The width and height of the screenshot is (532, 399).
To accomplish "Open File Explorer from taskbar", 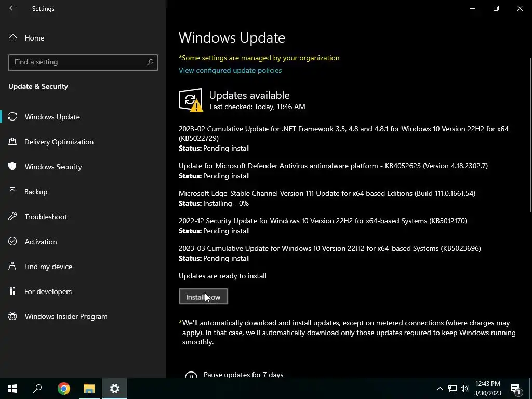I will [x=89, y=389].
